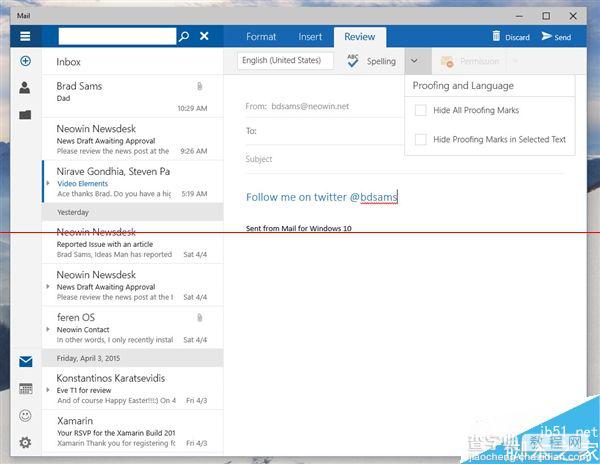Screen dimensions: 600x464
Task: Open Reported issue with an article email
Action: [132, 243]
